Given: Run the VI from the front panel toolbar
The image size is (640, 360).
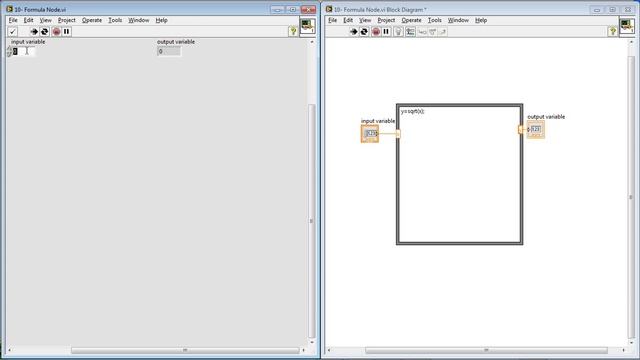Looking at the screenshot, I should tap(34, 31).
